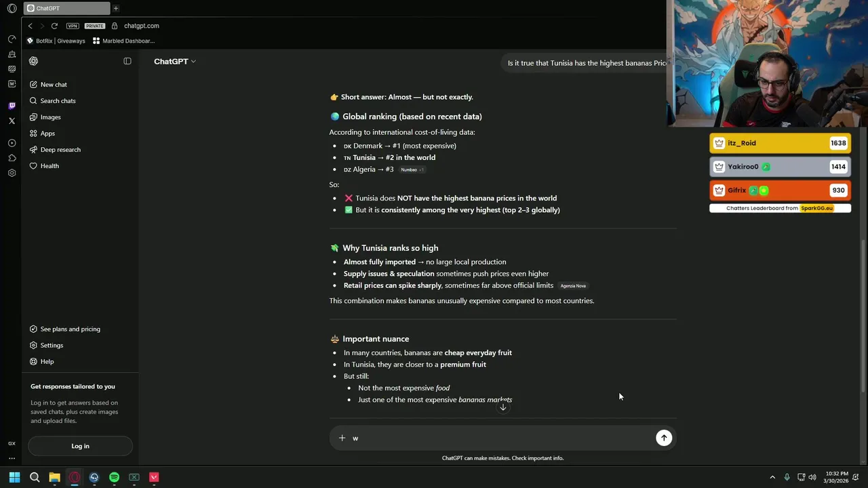The image size is (868, 488).
Task: Launch Spotify from the taskbar
Action: tap(114, 477)
